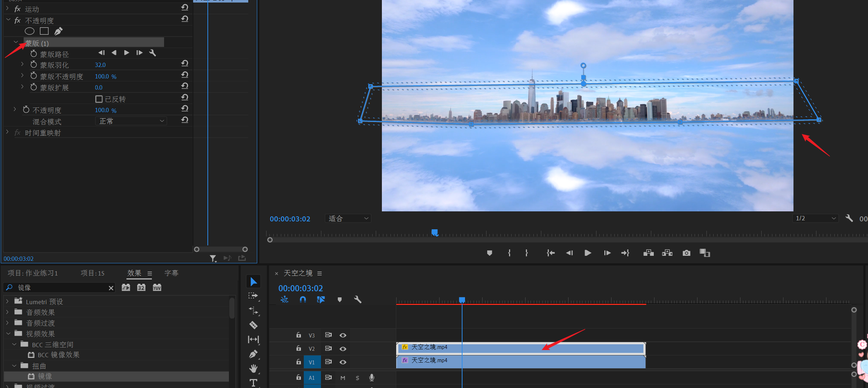Toggle timeline snap magnet icon

pyautogui.click(x=303, y=300)
